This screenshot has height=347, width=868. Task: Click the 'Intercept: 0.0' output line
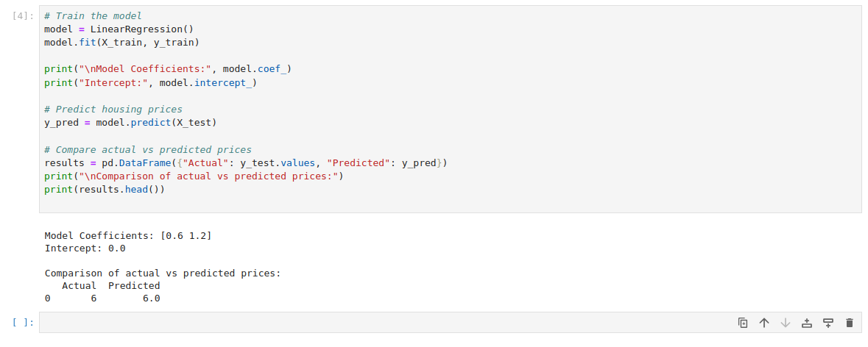pos(85,248)
